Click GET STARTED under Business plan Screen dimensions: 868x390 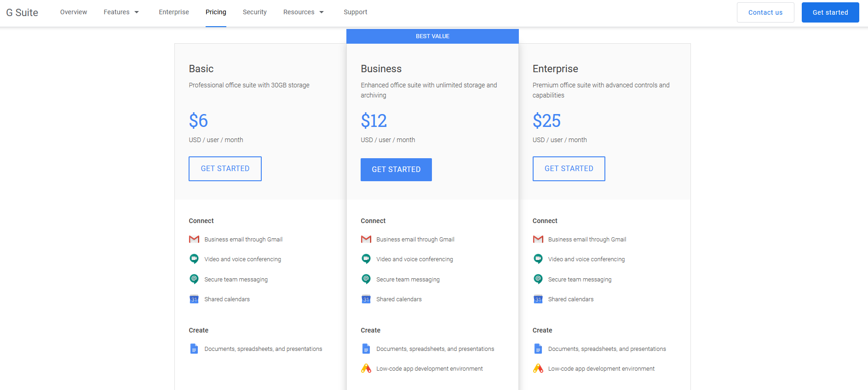coord(396,170)
